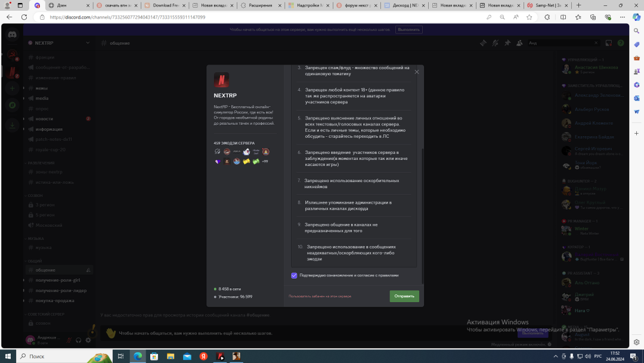Open member Альберт Русков profile

(593, 109)
